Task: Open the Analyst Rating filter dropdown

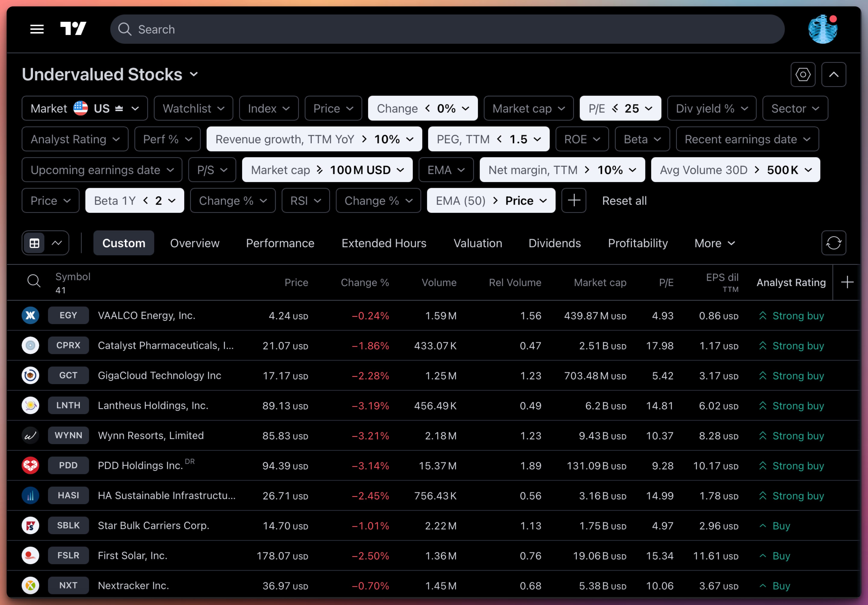Action: coord(75,139)
